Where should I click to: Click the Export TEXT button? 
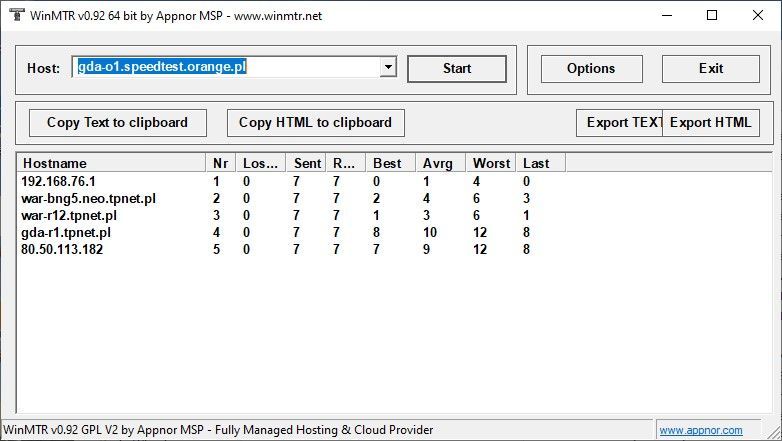(x=619, y=123)
